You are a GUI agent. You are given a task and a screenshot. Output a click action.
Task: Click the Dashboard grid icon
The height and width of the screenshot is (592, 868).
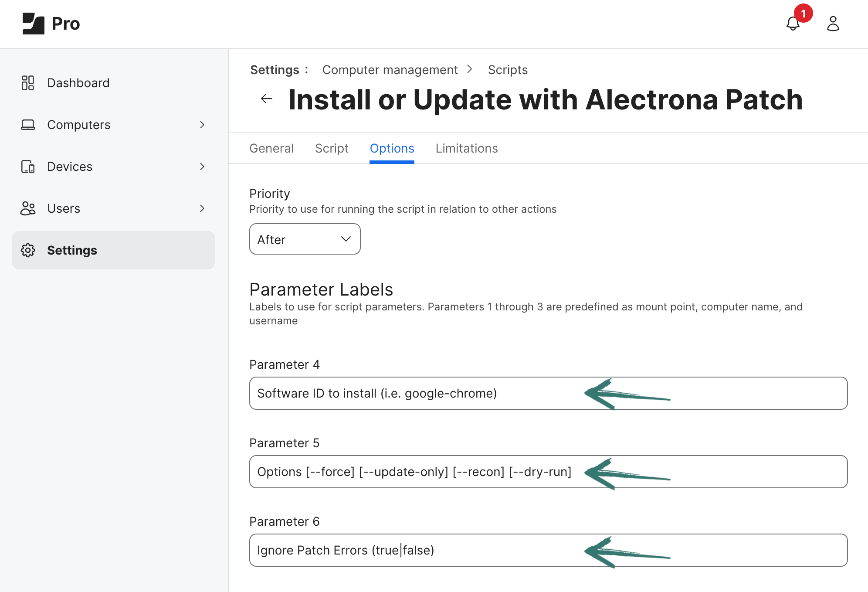[28, 83]
